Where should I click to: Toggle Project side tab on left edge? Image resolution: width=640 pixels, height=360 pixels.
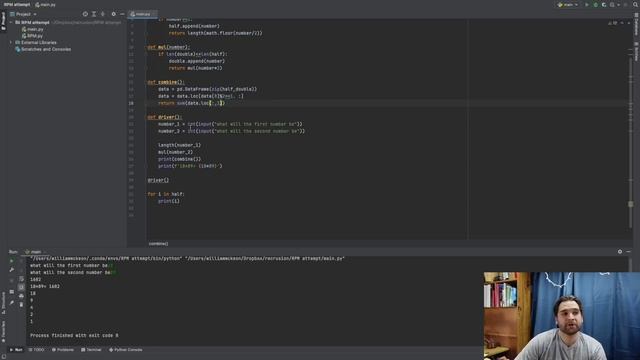point(3,20)
